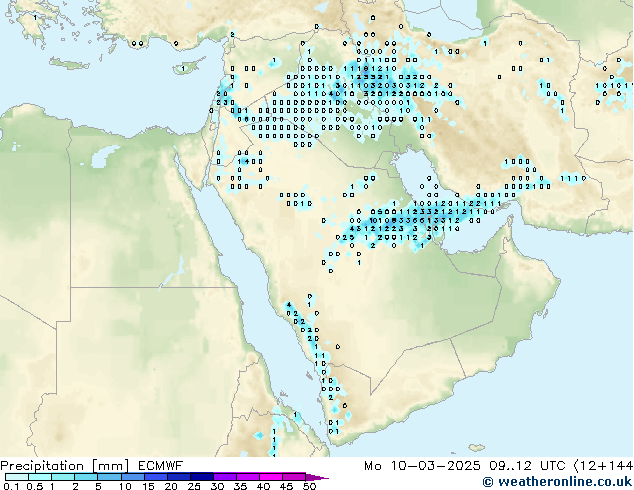Viewport: 634px width, 490px height.
Task: Click the 15–20 mm legend color swatch
Action: (x=155, y=477)
